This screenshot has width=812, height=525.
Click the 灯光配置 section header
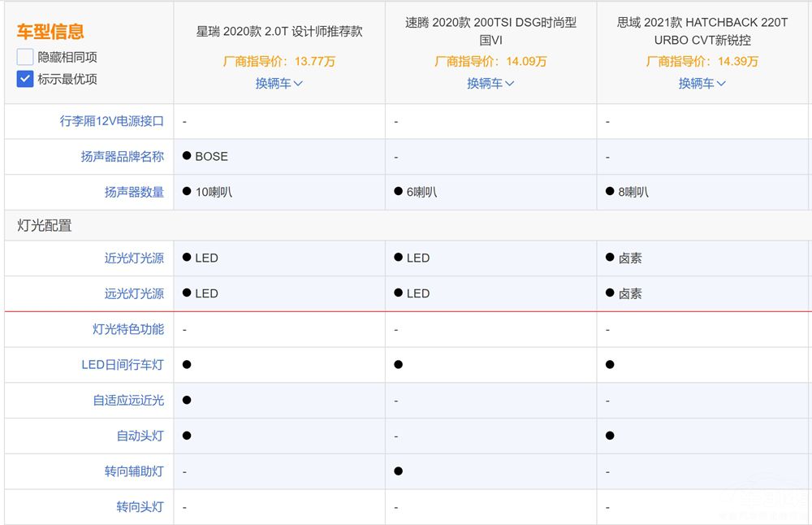(x=45, y=226)
